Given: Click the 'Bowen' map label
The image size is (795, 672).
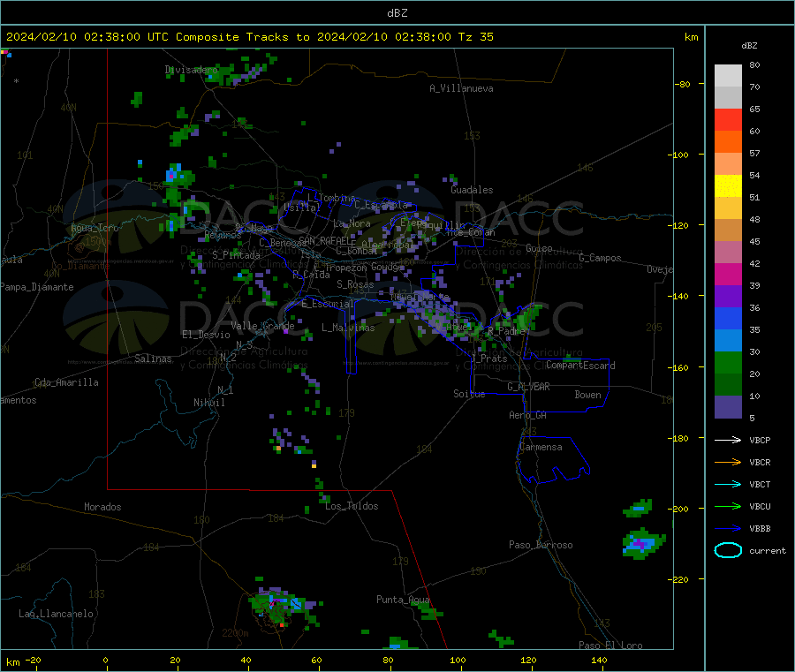Looking at the screenshot, I should click(x=588, y=395).
